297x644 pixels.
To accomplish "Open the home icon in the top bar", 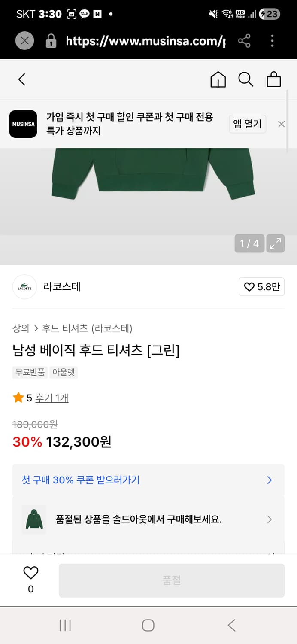I will [218, 79].
